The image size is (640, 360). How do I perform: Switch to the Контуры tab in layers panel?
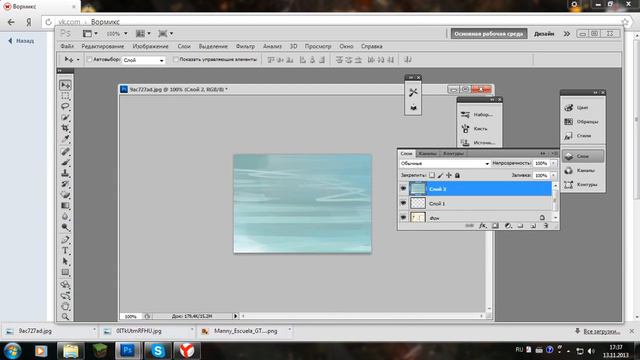453,153
